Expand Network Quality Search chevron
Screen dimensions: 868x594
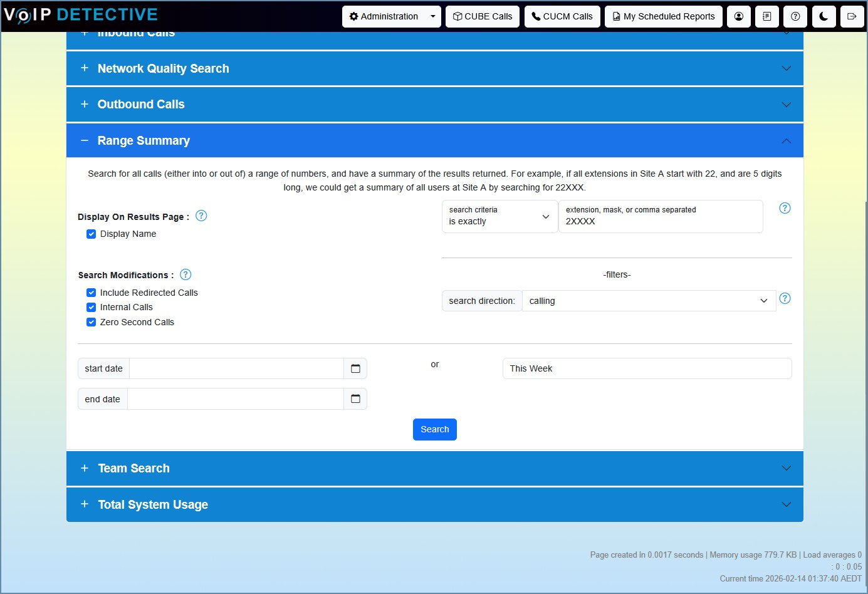click(x=787, y=68)
